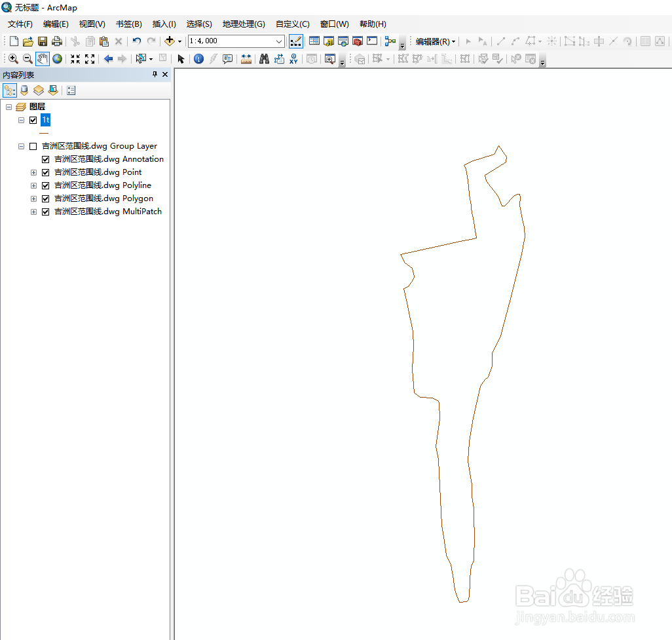Collapse the dwg Group Layer node
The height and width of the screenshot is (640, 672).
tap(21, 146)
